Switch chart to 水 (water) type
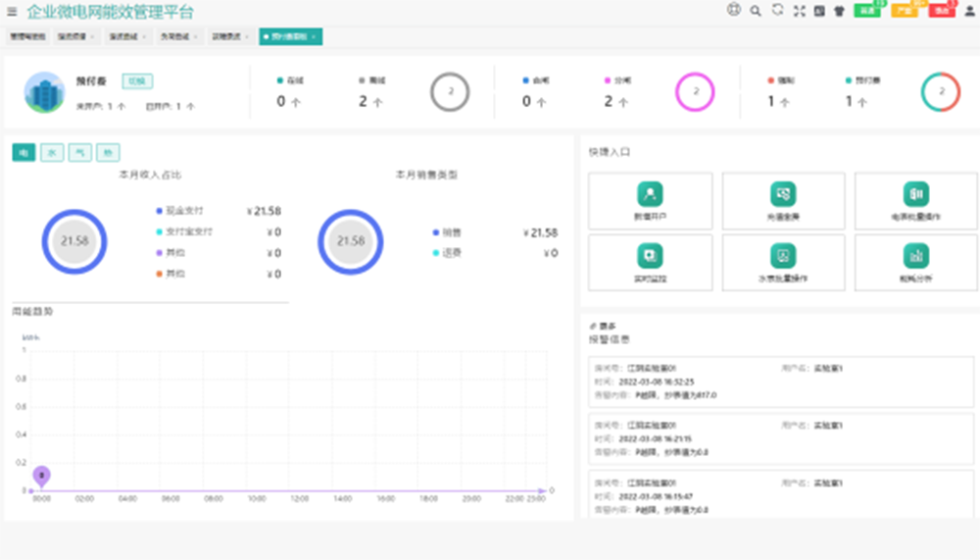This screenshot has height=560, width=980. point(52,152)
